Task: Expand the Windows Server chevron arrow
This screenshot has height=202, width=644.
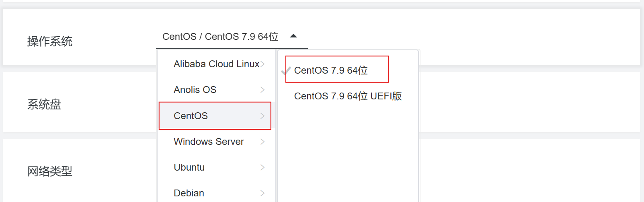Action: click(263, 142)
